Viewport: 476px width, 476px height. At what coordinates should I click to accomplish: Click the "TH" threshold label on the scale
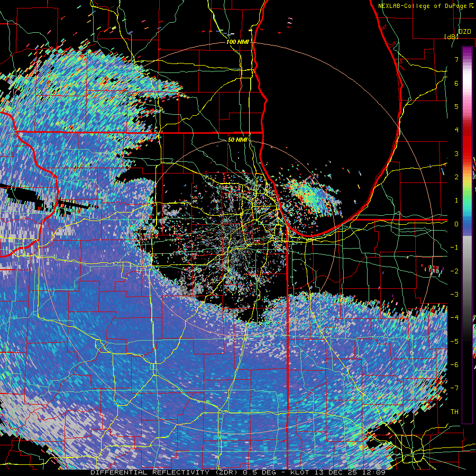click(454, 412)
